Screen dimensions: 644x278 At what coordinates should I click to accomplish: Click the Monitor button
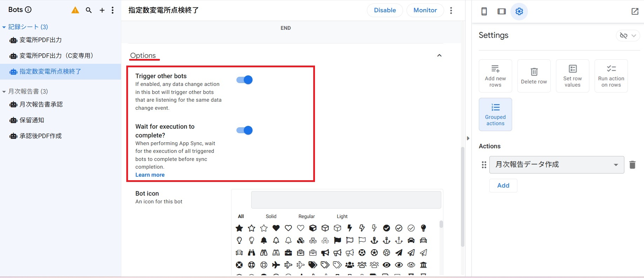coord(425,10)
